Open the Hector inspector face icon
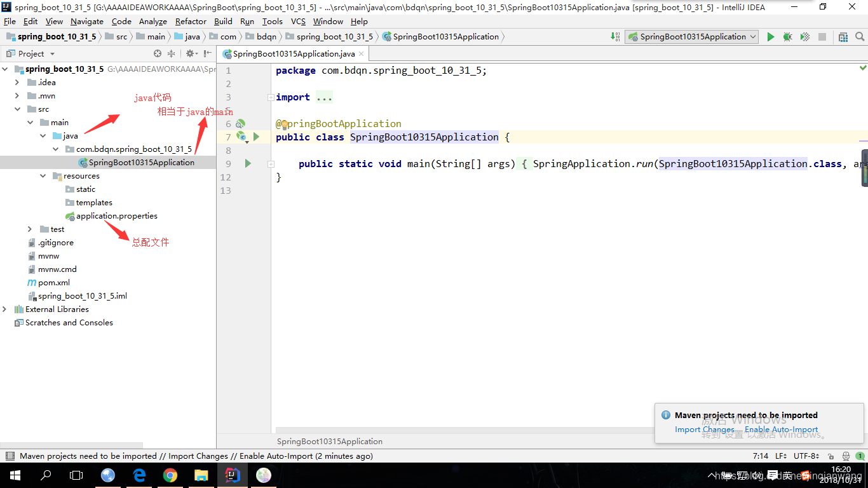868x488 pixels. [x=846, y=456]
